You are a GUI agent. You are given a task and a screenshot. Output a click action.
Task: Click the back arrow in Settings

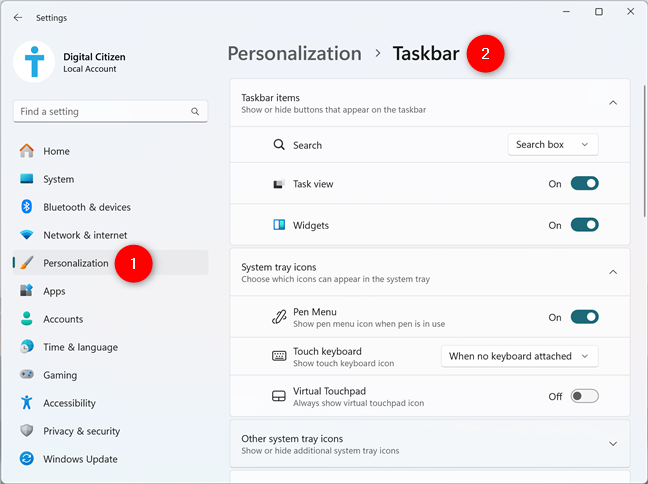18,17
